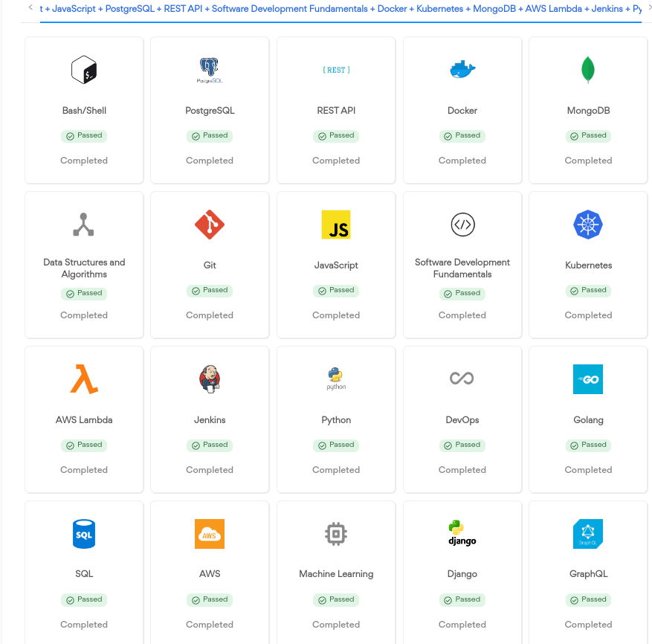This screenshot has width=652, height=644.
Task: Click the Passed badge on Git card
Action: [x=210, y=290]
